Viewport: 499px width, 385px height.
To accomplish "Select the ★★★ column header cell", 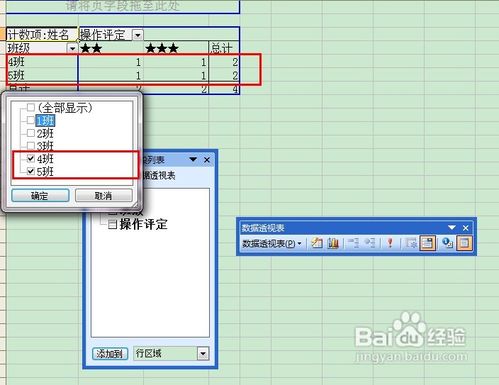I will click(176, 48).
